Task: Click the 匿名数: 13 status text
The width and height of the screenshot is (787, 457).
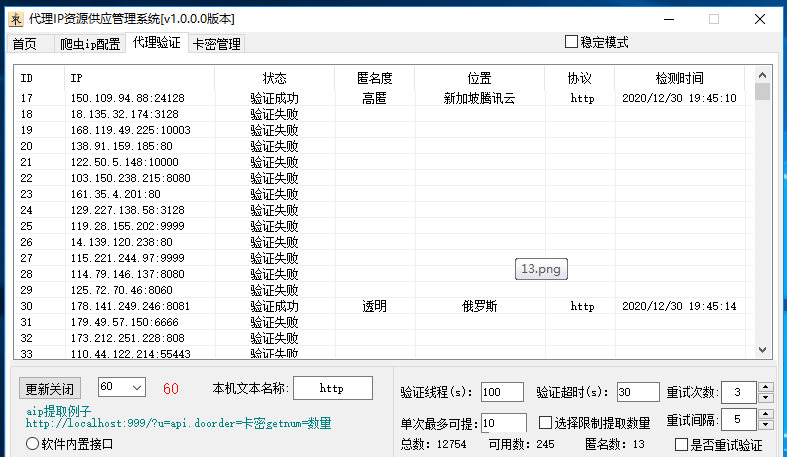Action: (615, 444)
